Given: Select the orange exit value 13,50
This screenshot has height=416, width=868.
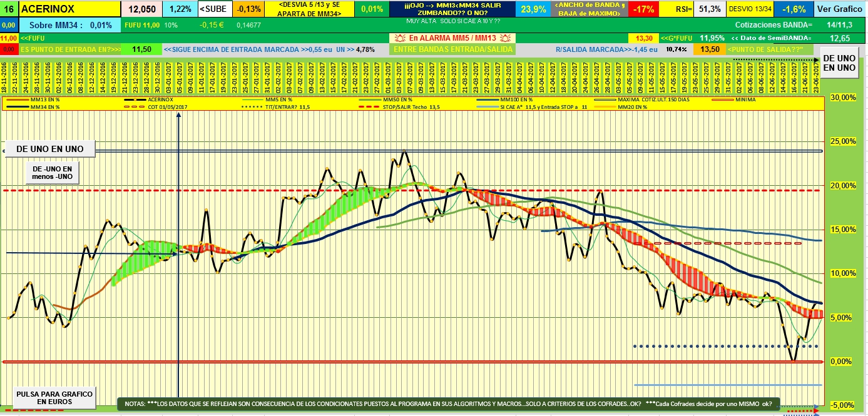Looking at the screenshot, I should pyautogui.click(x=710, y=49).
